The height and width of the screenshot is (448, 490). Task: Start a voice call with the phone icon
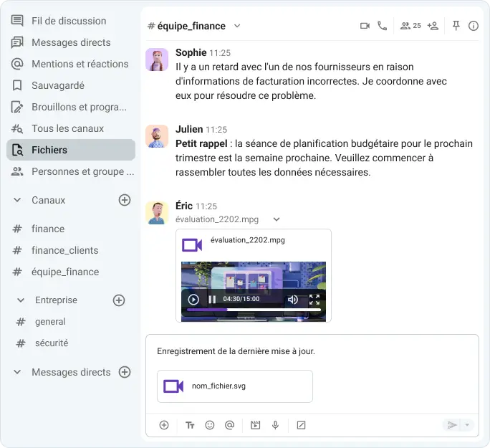383,26
